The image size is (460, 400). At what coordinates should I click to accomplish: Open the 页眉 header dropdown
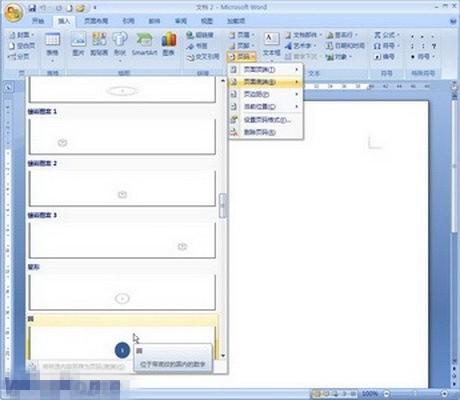pos(242,35)
